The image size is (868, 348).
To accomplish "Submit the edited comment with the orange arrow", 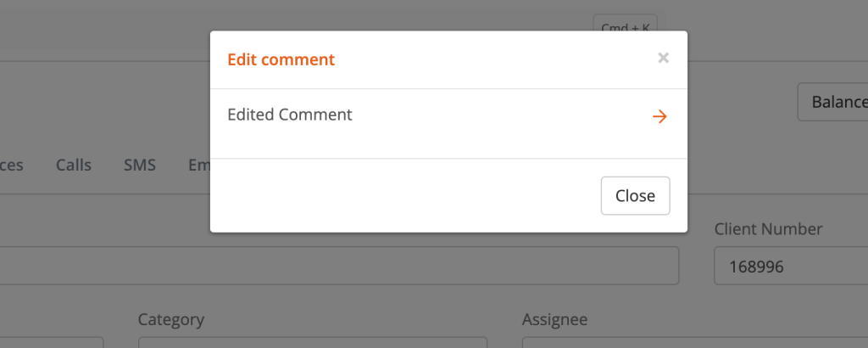I will (x=659, y=116).
